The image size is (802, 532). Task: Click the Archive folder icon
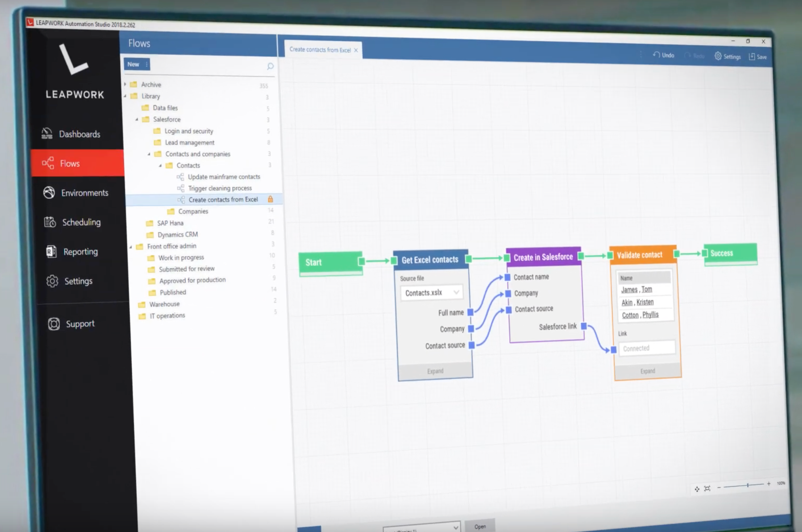[x=134, y=84]
